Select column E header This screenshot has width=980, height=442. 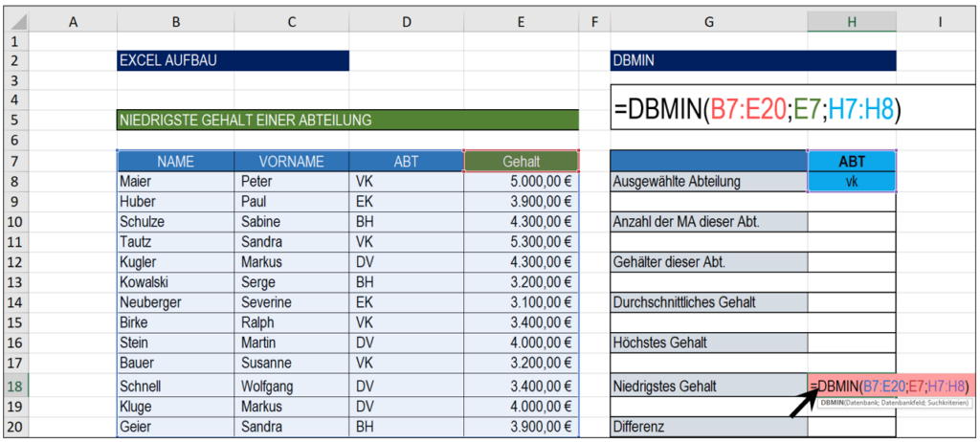click(522, 23)
